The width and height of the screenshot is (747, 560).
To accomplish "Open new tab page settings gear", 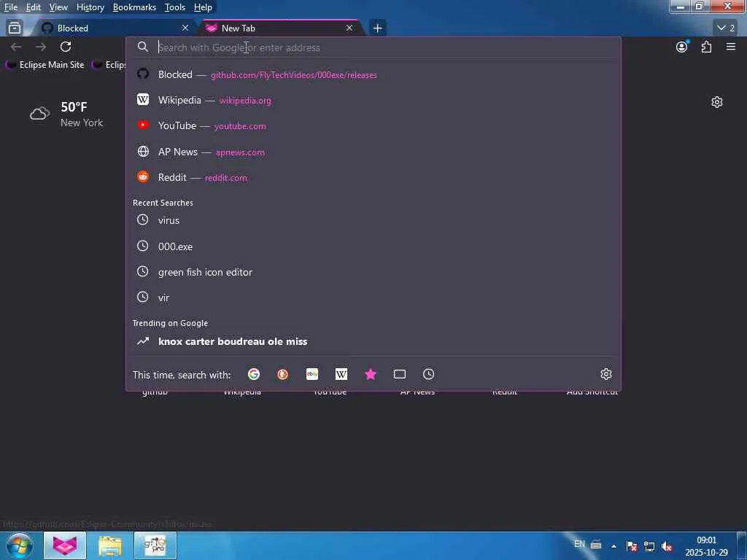I will 717,102.
